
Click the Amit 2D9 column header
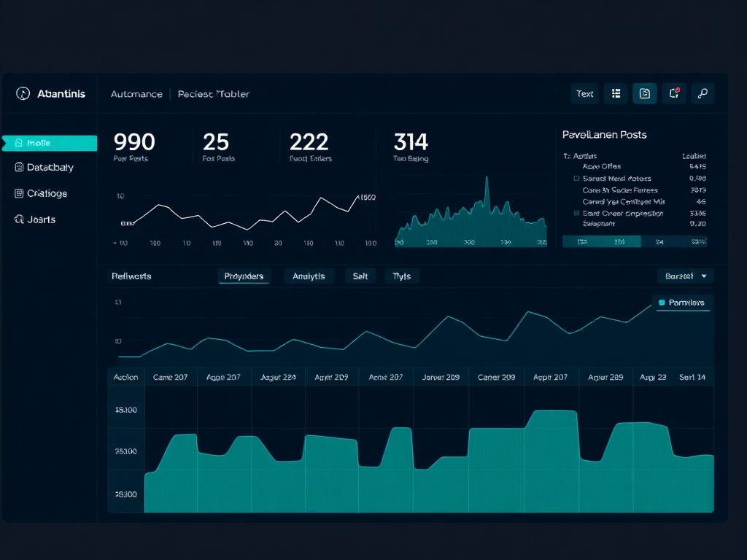[332, 377]
